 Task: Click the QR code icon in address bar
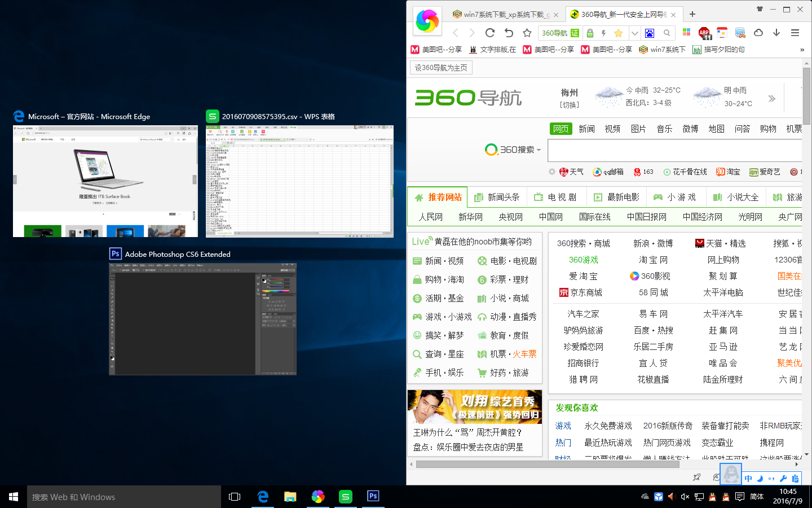pyautogui.click(x=650, y=33)
